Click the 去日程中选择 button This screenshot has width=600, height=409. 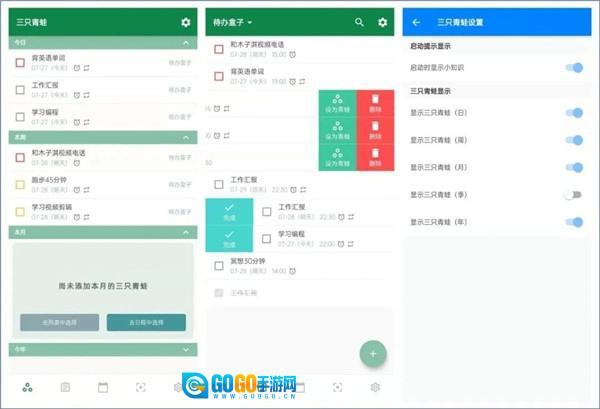coord(146,322)
